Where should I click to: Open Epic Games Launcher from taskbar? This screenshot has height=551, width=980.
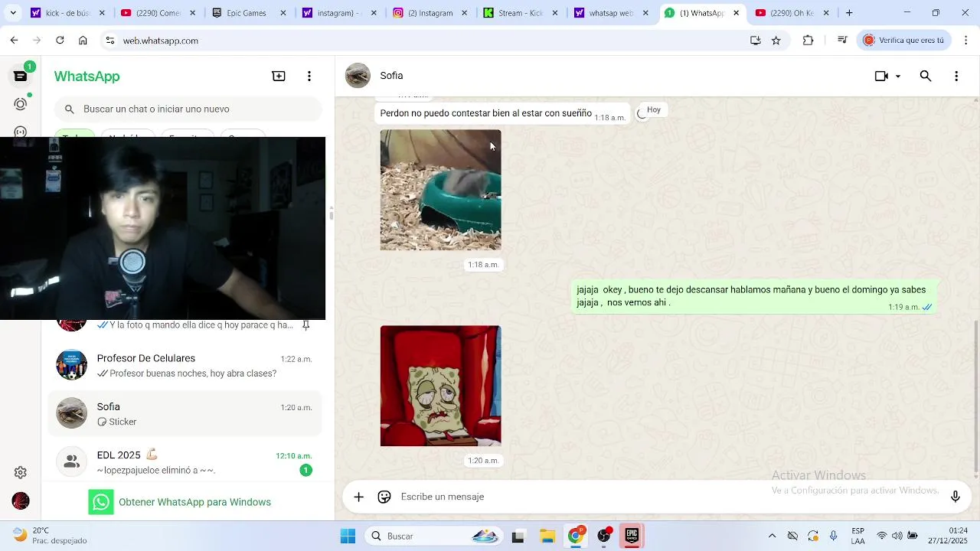tap(632, 536)
